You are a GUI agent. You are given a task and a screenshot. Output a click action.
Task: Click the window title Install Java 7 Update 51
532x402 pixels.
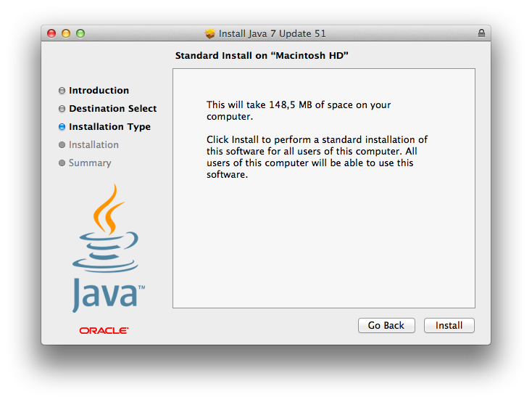pos(272,33)
